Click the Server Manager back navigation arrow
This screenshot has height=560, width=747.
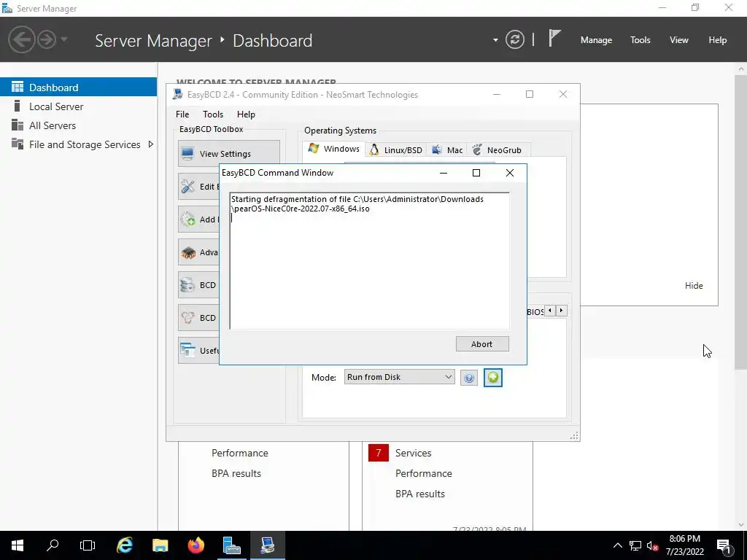[x=21, y=39]
